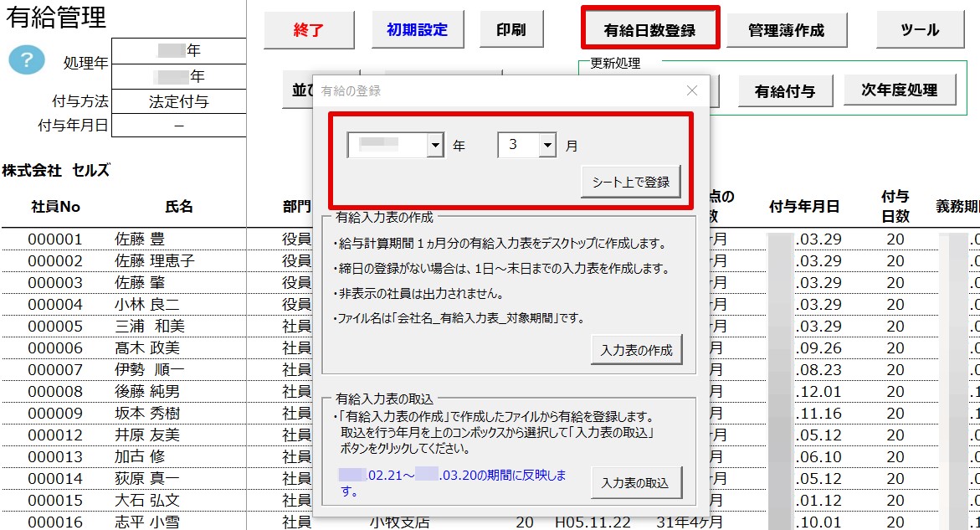The height and width of the screenshot is (530, 980).
Task: Select the 有給日数登録 button
Action: [649, 30]
